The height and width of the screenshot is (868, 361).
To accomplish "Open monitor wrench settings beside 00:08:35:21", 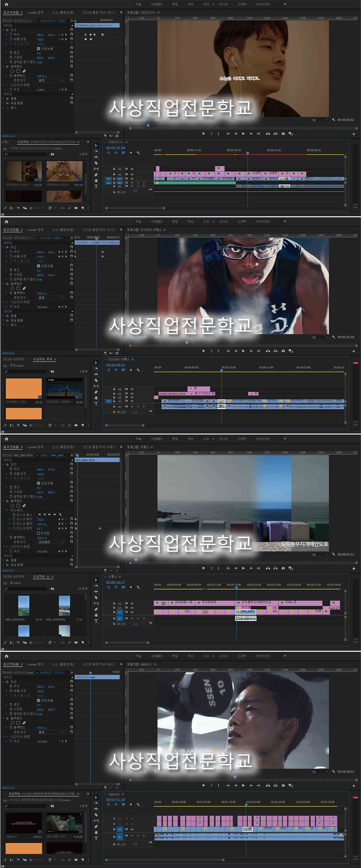I will [334, 554].
